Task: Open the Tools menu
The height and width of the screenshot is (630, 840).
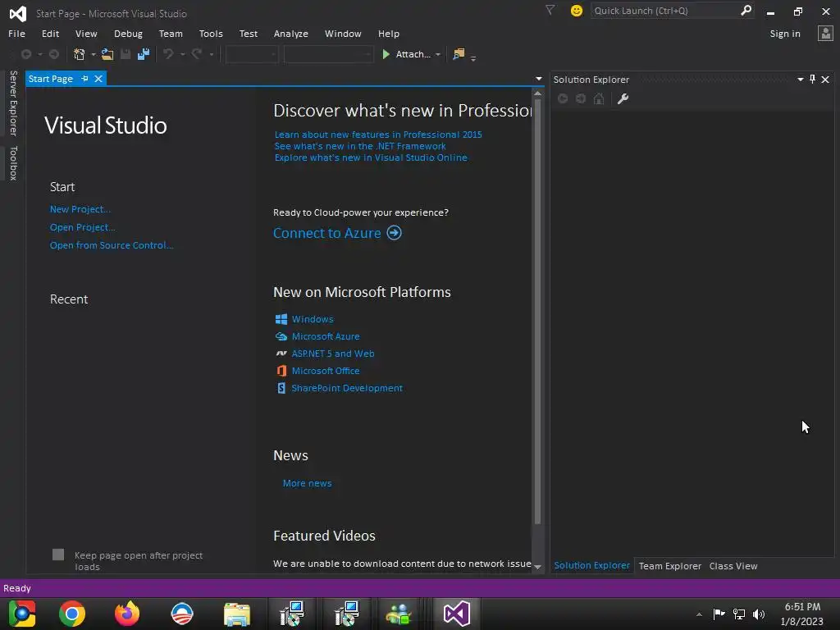Action: (211, 33)
